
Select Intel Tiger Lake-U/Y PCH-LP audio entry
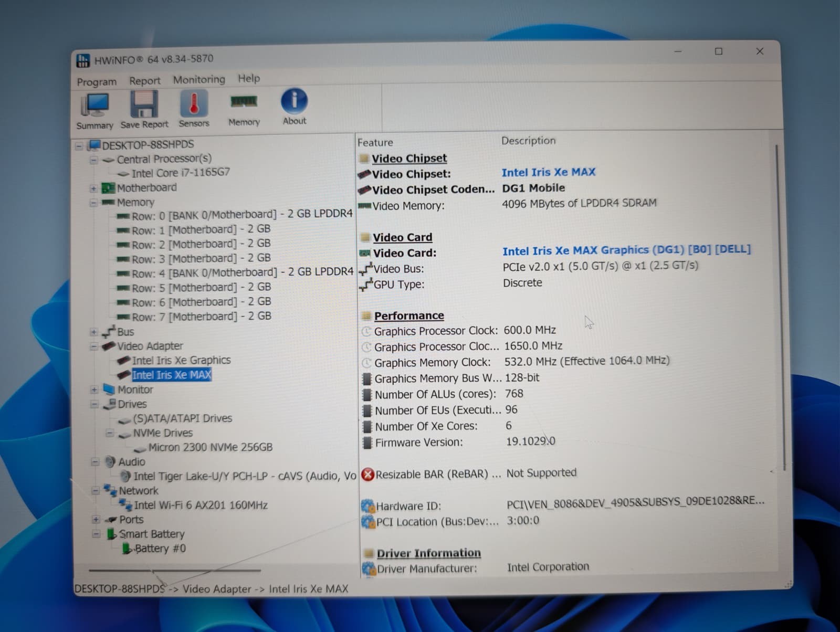coord(245,476)
